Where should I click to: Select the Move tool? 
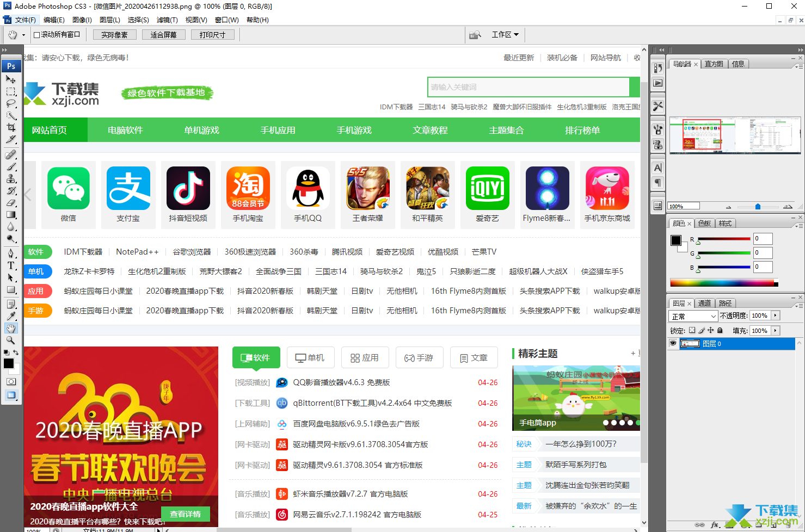[x=11, y=79]
